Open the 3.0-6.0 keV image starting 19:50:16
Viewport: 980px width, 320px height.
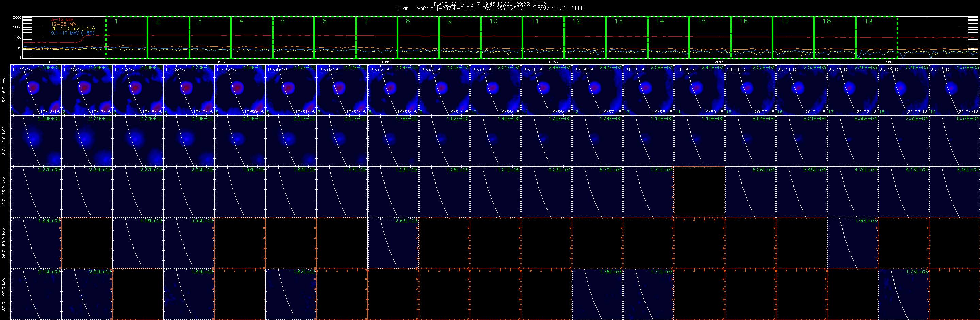tap(291, 90)
